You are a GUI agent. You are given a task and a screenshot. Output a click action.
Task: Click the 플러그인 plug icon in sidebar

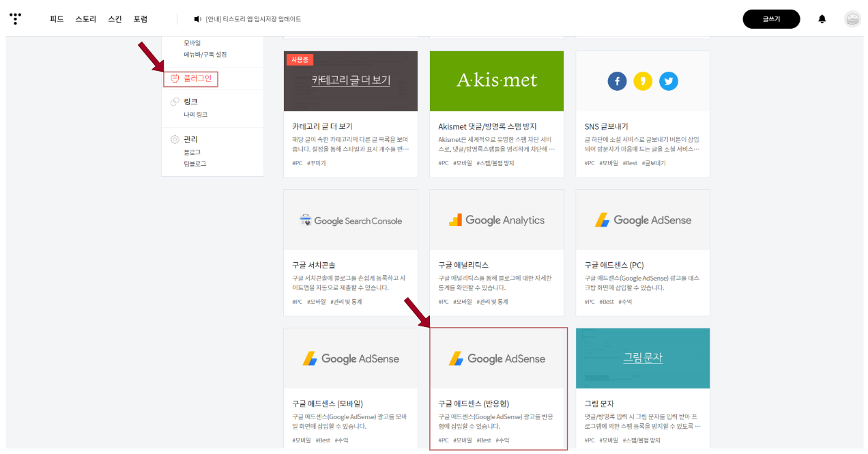pos(175,79)
